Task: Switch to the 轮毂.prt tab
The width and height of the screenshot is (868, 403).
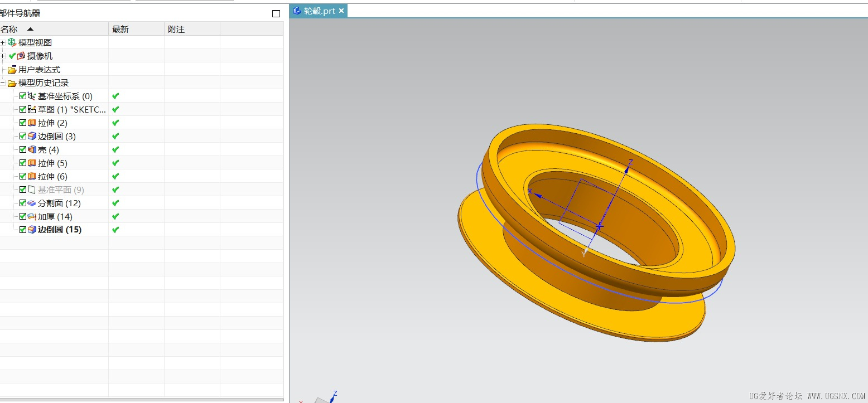Action: (319, 11)
